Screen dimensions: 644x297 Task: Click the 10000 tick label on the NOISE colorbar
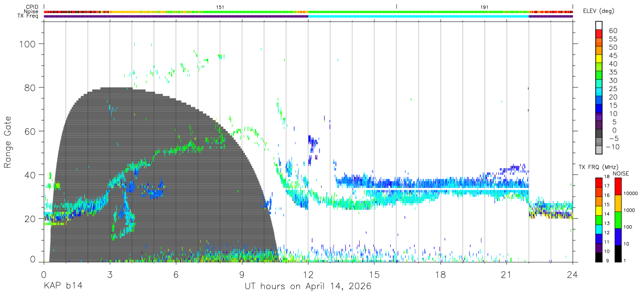pos(631,193)
